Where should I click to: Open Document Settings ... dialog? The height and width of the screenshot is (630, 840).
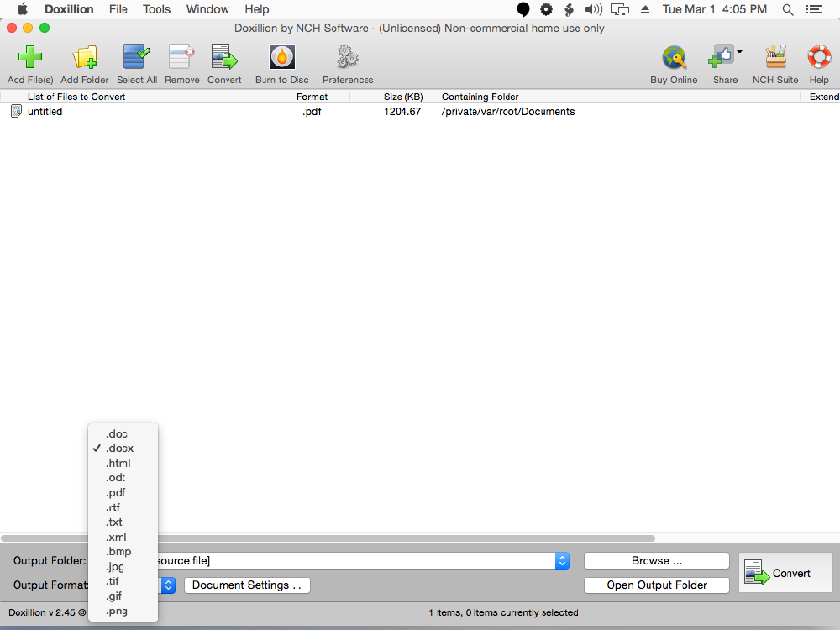[x=247, y=585]
